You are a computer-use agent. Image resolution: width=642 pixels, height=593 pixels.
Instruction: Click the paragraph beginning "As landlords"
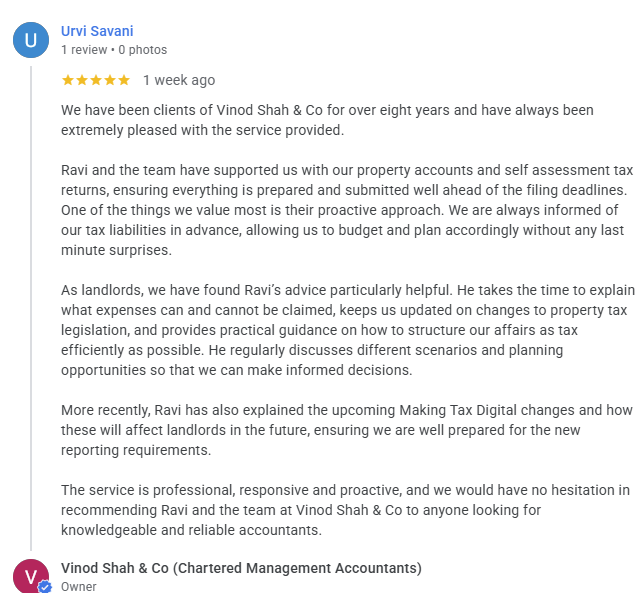pyautogui.click(x=348, y=330)
